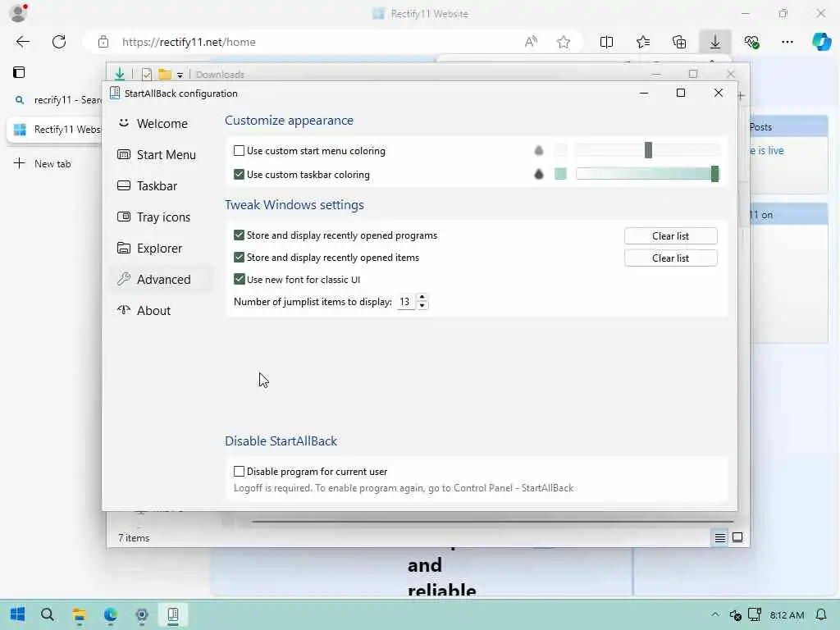Open the Copilot sidebar icon
Viewport: 840px width, 630px height.
tap(822, 42)
